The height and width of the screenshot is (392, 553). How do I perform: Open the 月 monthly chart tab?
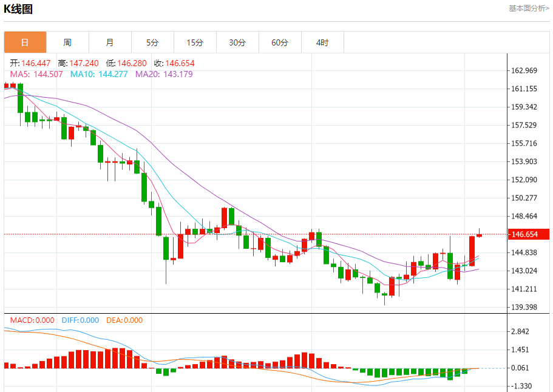(110, 42)
